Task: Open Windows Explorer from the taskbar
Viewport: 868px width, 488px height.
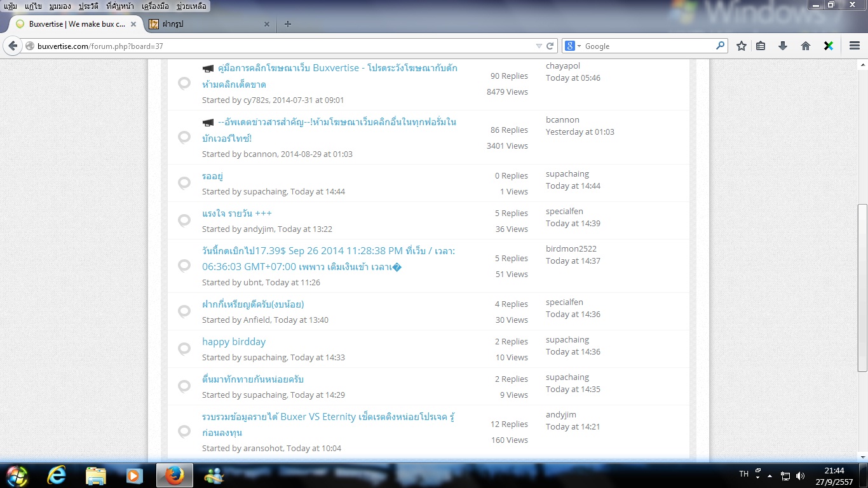Action: pyautogui.click(x=96, y=475)
